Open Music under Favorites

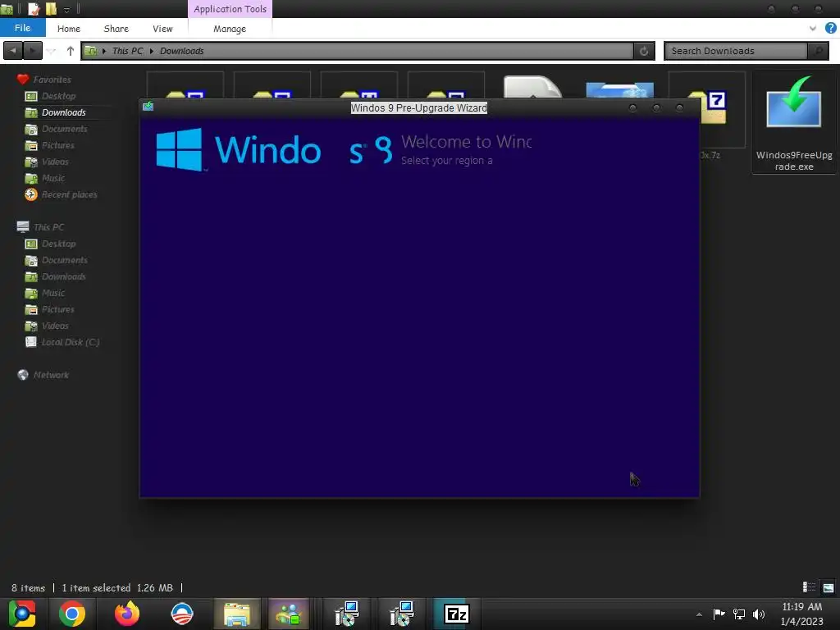point(44,178)
